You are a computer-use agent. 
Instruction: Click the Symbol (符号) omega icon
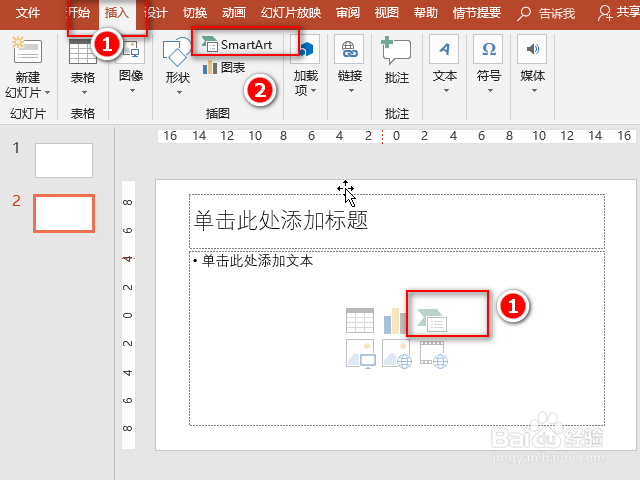pos(488,49)
